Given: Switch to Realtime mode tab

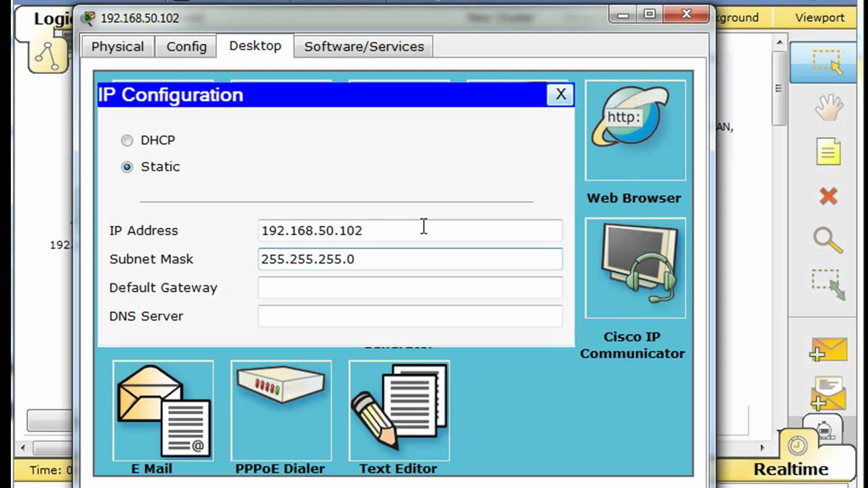Looking at the screenshot, I should (x=791, y=469).
